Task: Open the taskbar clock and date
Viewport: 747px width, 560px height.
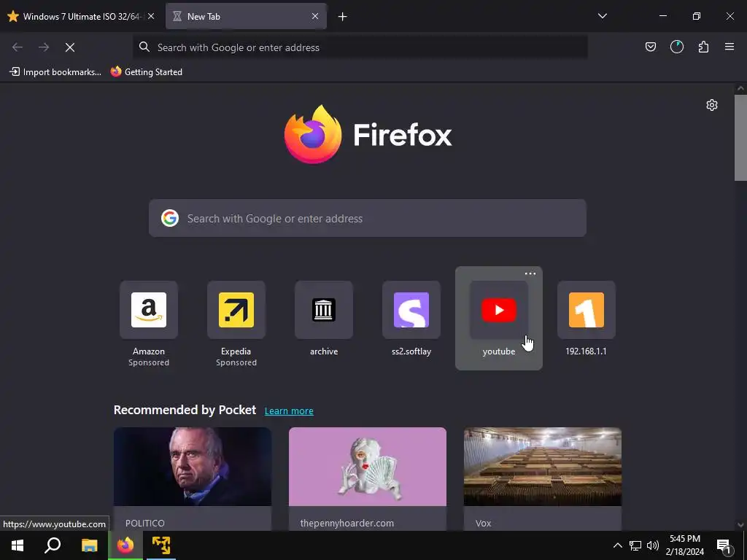Action: pyautogui.click(x=685, y=545)
